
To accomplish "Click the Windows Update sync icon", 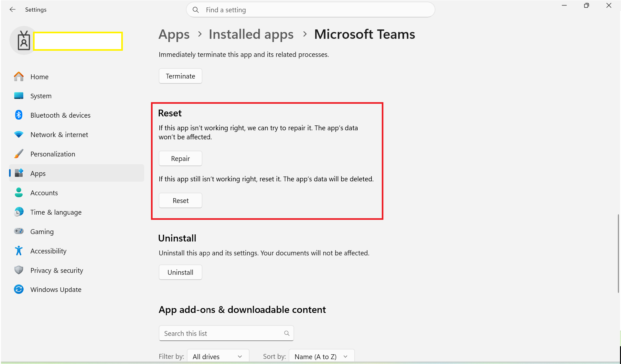I will tap(19, 289).
